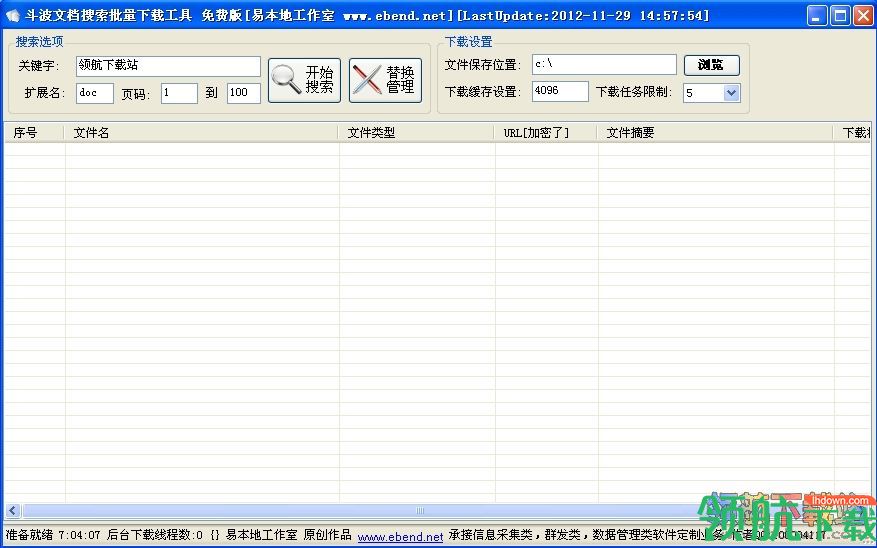Image resolution: width=877 pixels, height=548 pixels.
Task: Open the 替换管理 replace manager button
Action: [385, 81]
